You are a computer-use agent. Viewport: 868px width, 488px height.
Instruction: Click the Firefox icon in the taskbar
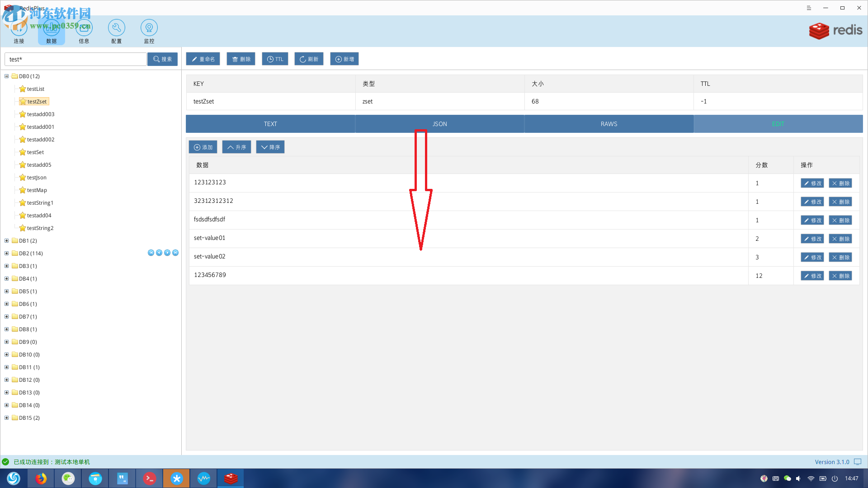41,478
